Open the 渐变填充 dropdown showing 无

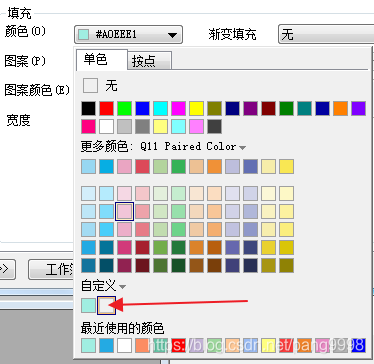[x=326, y=34]
